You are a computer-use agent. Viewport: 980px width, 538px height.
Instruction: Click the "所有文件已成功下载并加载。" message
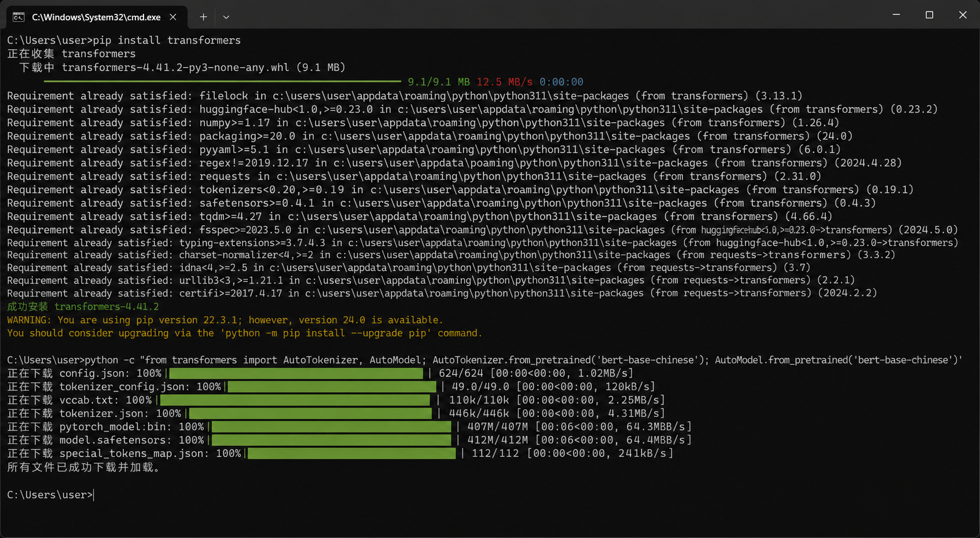pos(84,467)
